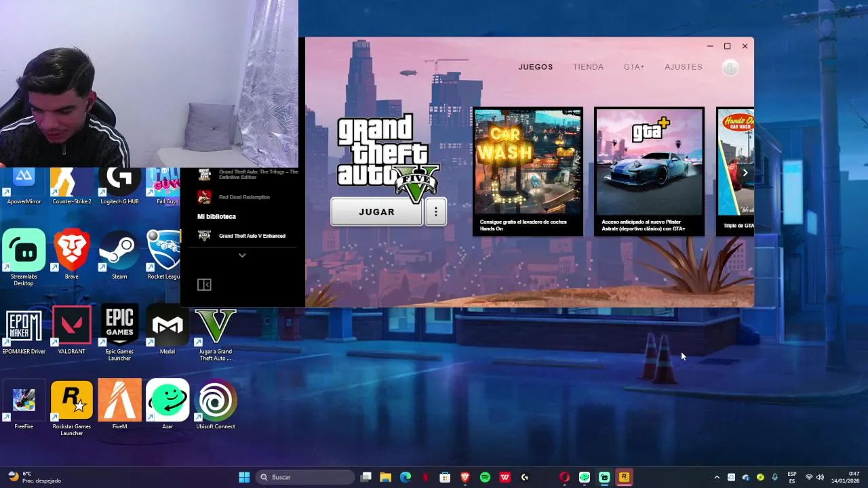Open Task View on the taskbar
Viewport: 868px width, 488px height.
pos(366,477)
